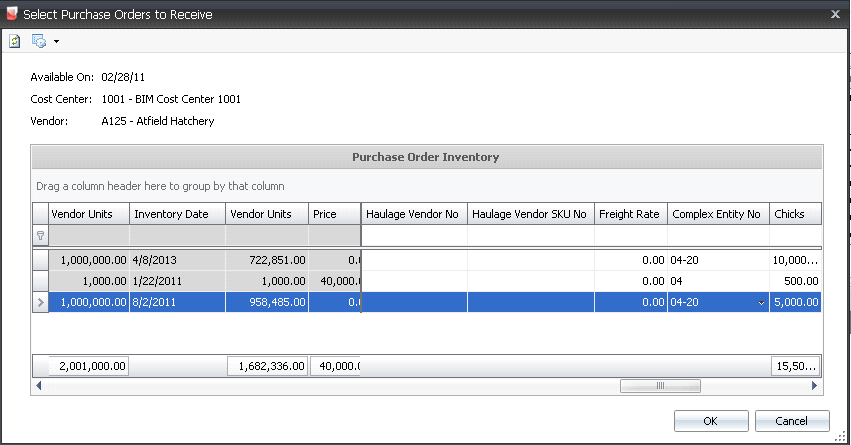
Task: Click the Haulage Vendor No column header
Action: (414, 214)
